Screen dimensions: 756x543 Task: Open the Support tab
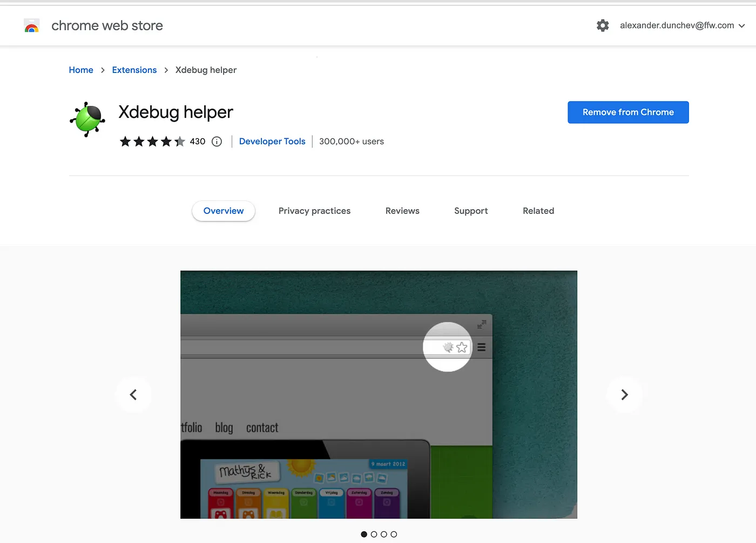tap(471, 211)
